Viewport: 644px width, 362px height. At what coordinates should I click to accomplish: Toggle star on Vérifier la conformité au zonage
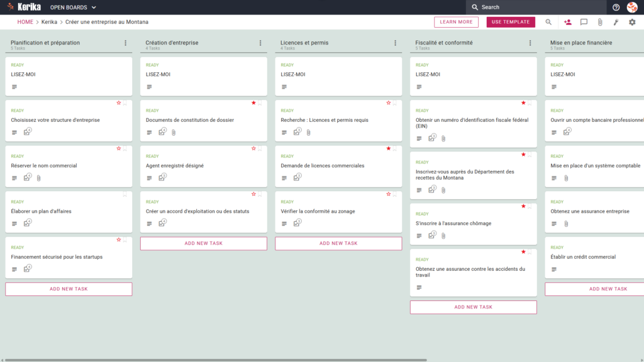(389, 194)
